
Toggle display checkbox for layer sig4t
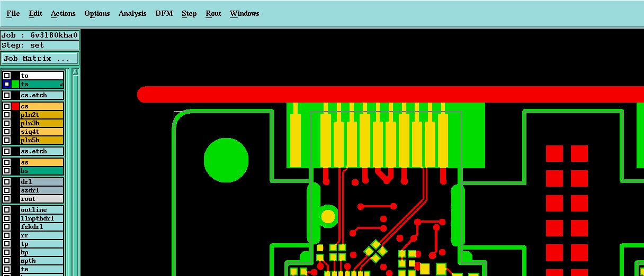7,132
